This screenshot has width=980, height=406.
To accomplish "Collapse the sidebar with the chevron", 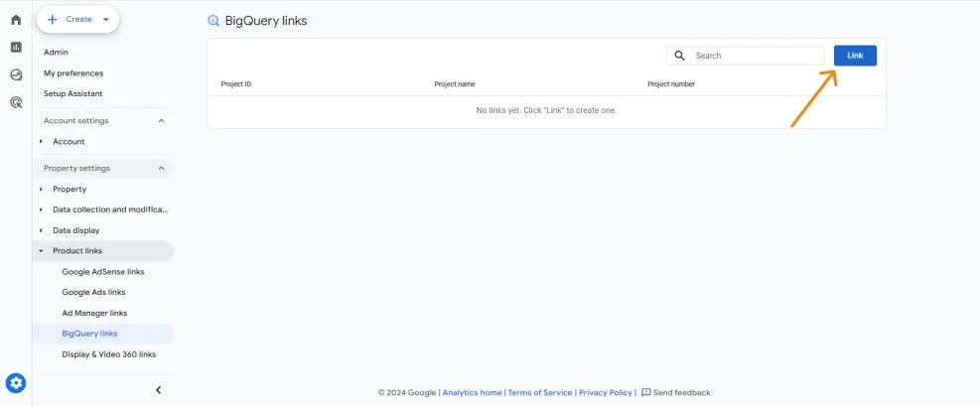I will [x=158, y=390].
